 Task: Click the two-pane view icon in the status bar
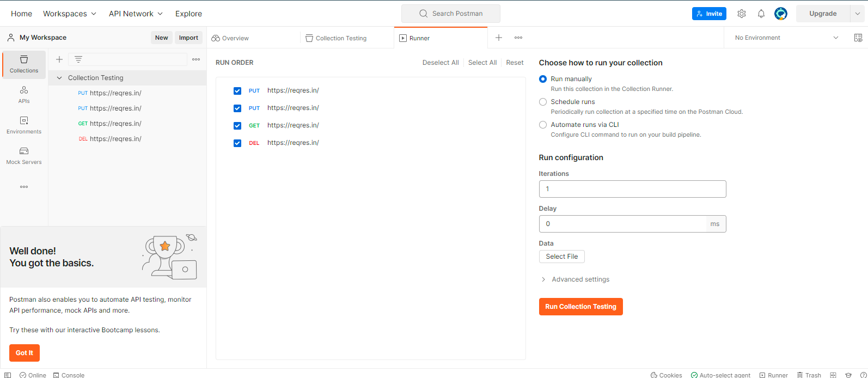(833, 375)
